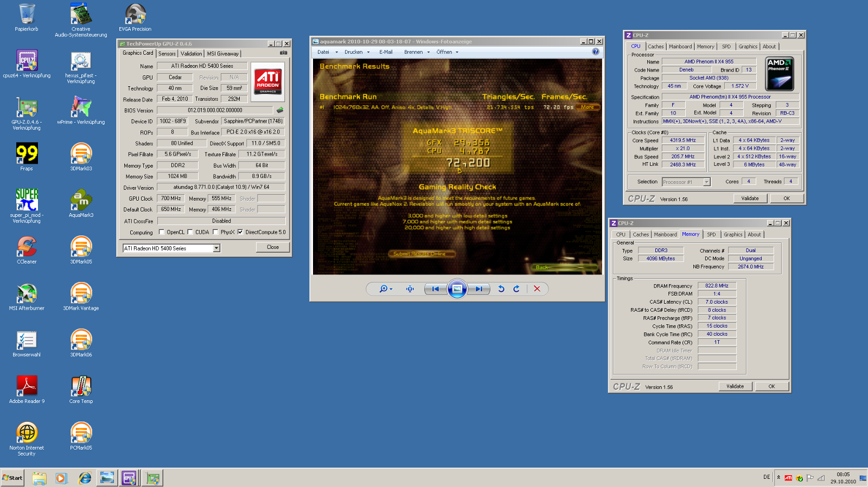The width and height of the screenshot is (868, 487).
Task: Click BIOS save chip icon in GPU-Z
Action: click(280, 110)
